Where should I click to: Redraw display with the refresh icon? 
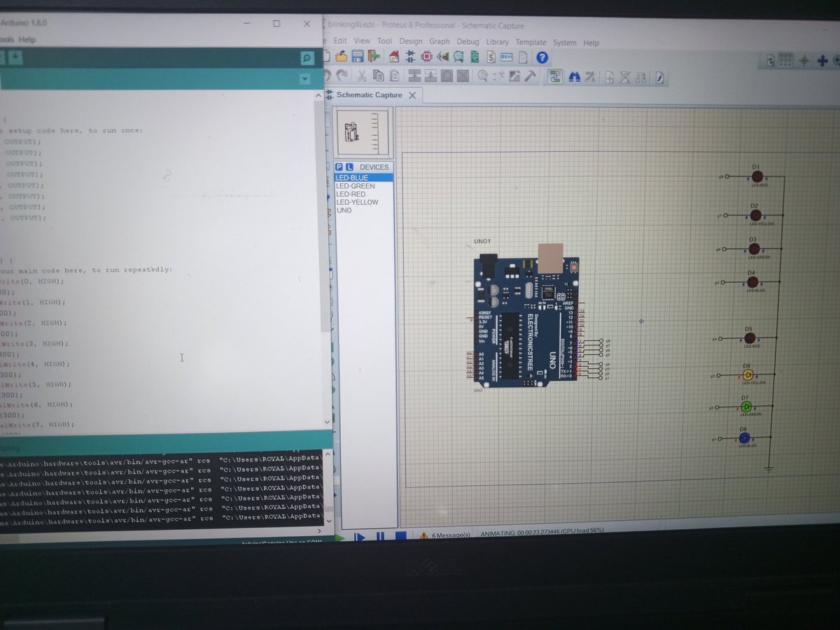(771, 60)
